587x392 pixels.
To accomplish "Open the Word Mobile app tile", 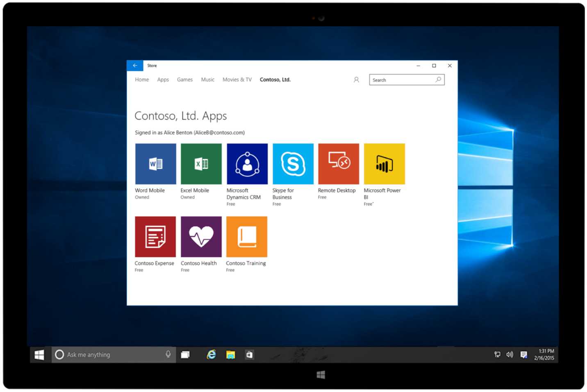I will (x=155, y=163).
